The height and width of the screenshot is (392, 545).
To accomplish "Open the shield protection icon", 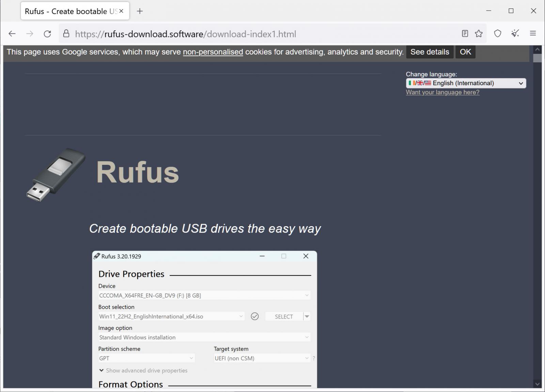I will tap(498, 33).
